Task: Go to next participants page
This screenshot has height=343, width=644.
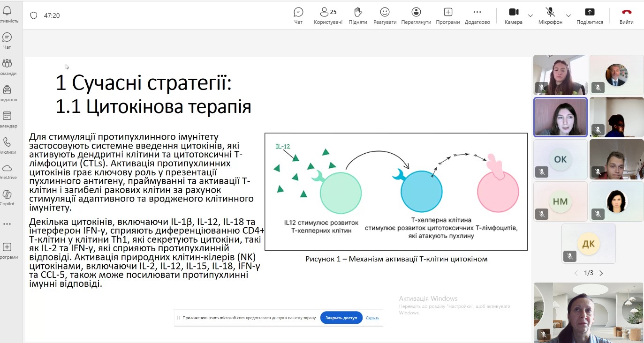Action: 601,273
